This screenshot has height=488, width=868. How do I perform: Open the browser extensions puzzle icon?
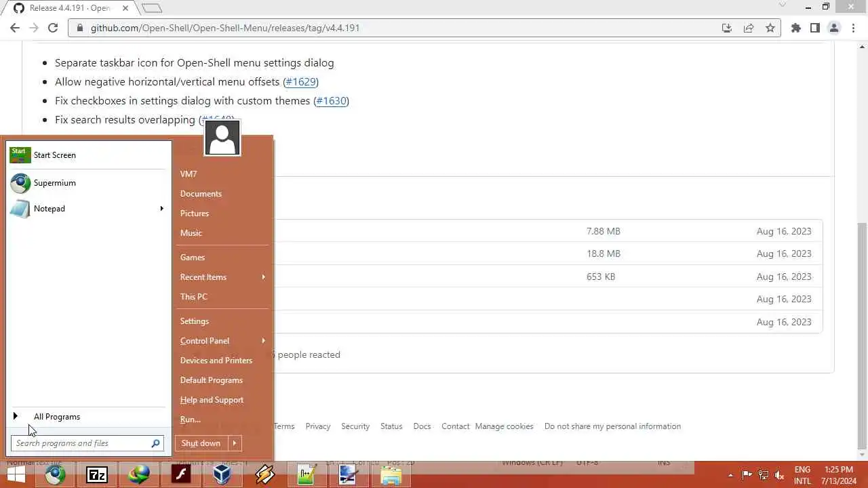click(x=796, y=28)
